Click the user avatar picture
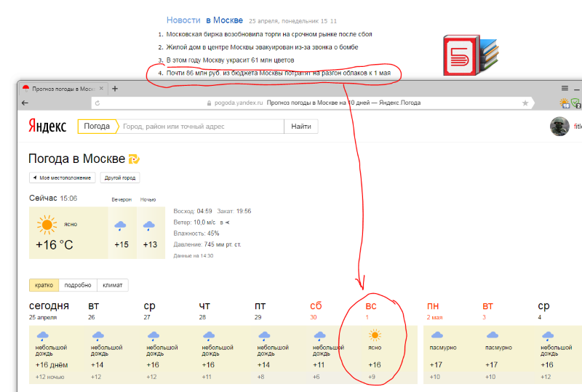Viewport: 582px width, 392px height. click(x=559, y=127)
